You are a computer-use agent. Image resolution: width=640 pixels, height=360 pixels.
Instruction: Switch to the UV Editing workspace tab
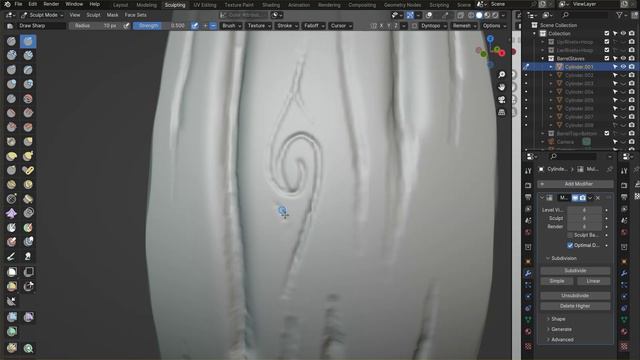[204, 5]
